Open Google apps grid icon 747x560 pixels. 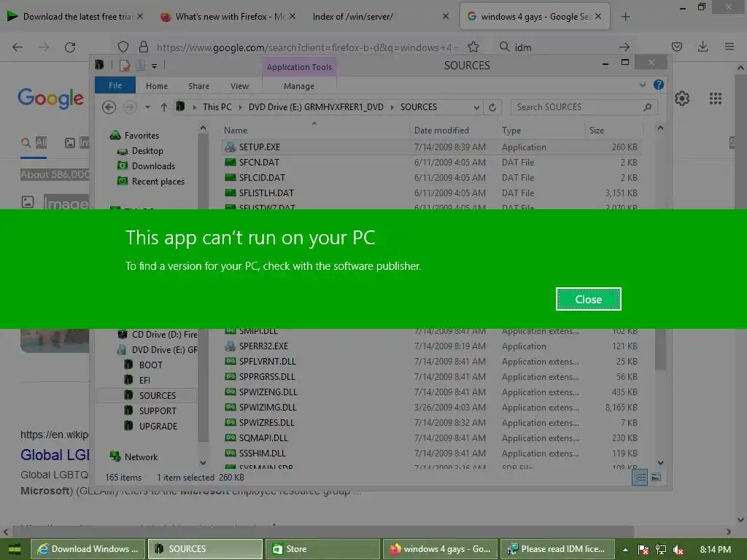(x=716, y=98)
